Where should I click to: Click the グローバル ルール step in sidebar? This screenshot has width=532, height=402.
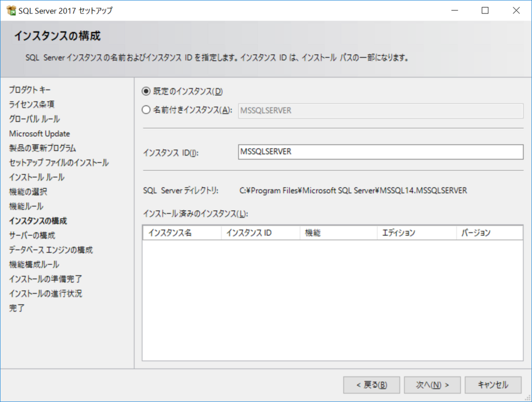(x=34, y=119)
